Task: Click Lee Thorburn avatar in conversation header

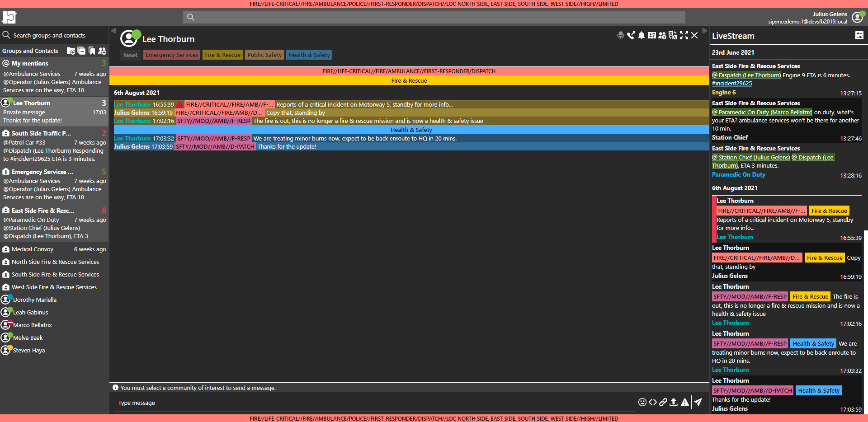Action: pos(130,38)
